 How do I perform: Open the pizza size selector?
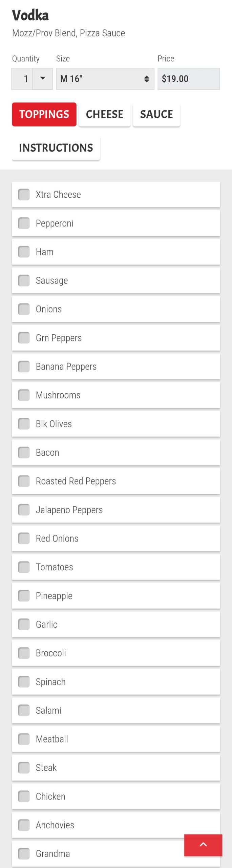pyautogui.click(x=105, y=79)
